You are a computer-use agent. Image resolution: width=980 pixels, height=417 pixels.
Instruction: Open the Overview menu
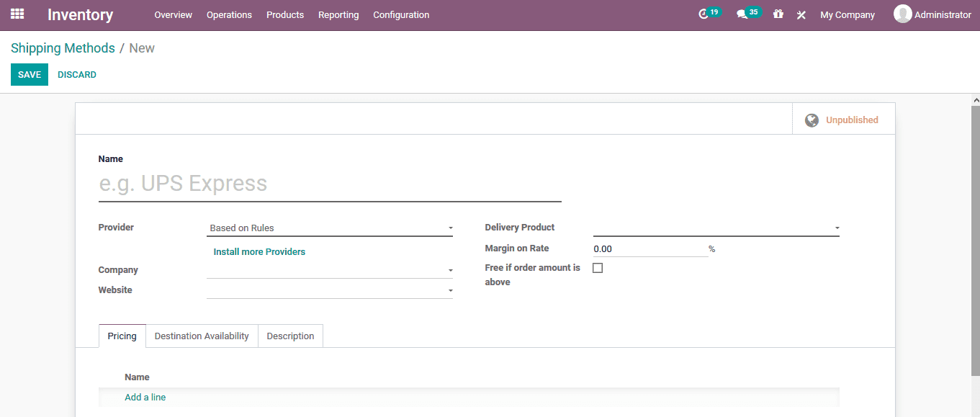click(x=173, y=14)
